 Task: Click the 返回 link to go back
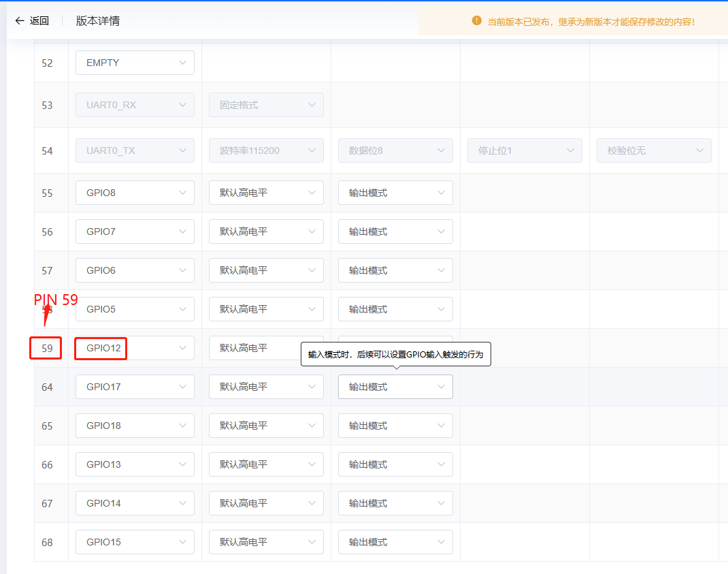[39, 20]
